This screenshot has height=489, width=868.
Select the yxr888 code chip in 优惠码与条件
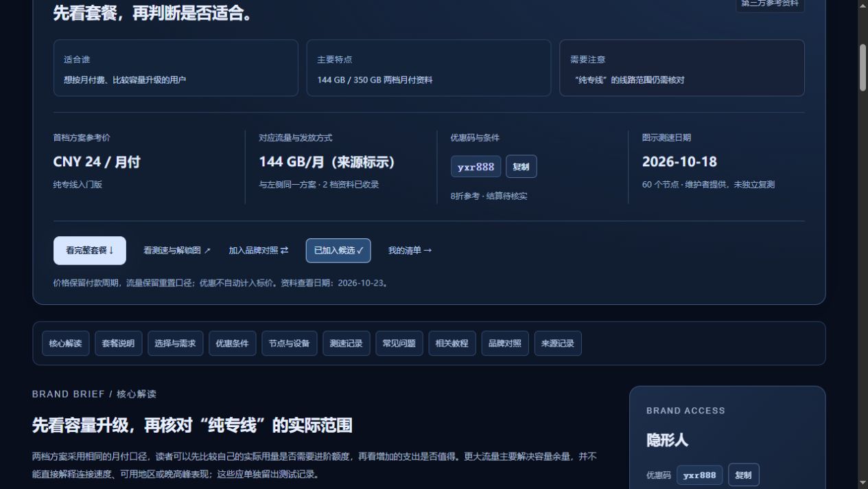tap(476, 167)
